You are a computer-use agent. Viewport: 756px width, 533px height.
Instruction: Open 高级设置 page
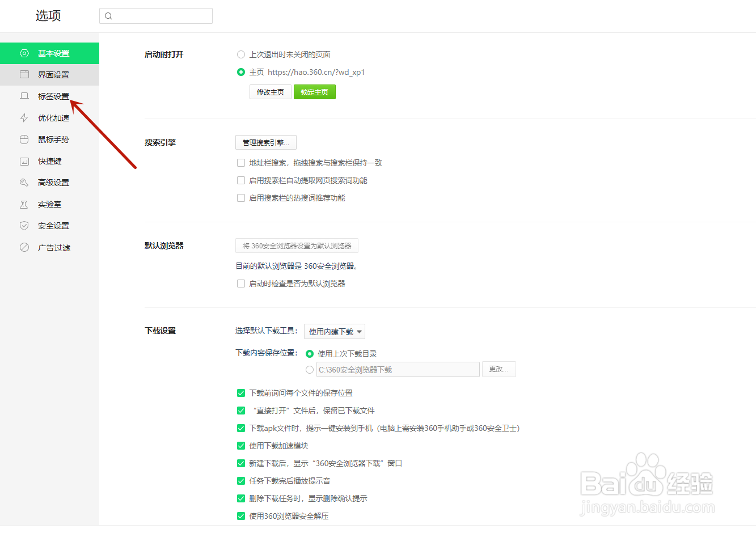49,183
